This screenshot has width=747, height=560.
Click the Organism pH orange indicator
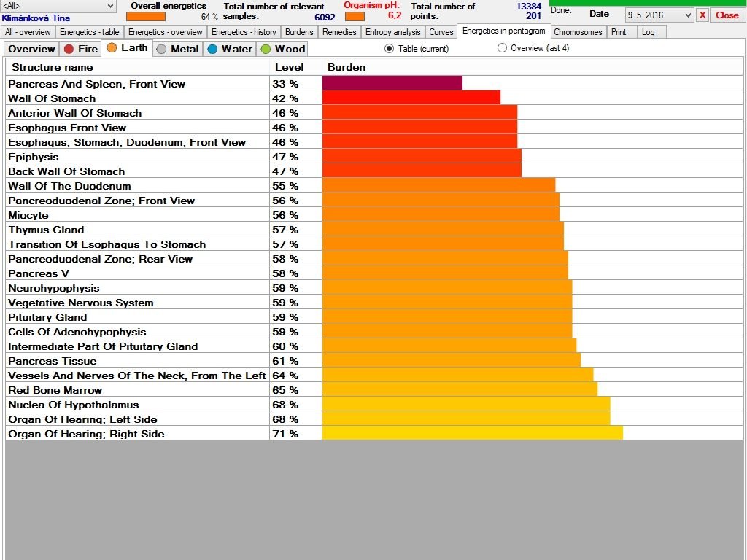pos(355,16)
